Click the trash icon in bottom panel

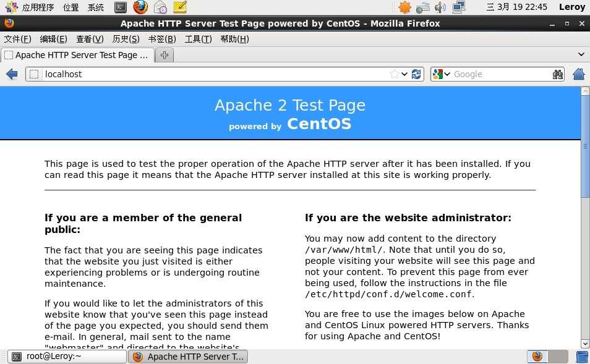pos(582,357)
